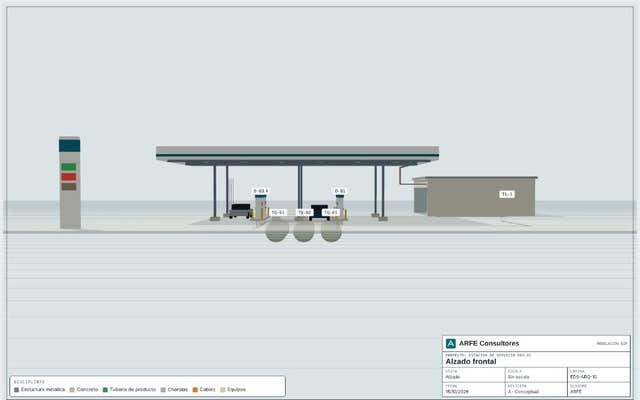The height and width of the screenshot is (400, 640).
Task: Click the equipment label on building wall
Action: [507, 194]
